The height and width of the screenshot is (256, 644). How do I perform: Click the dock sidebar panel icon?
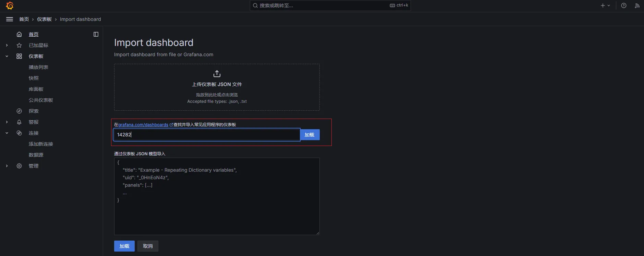point(96,34)
